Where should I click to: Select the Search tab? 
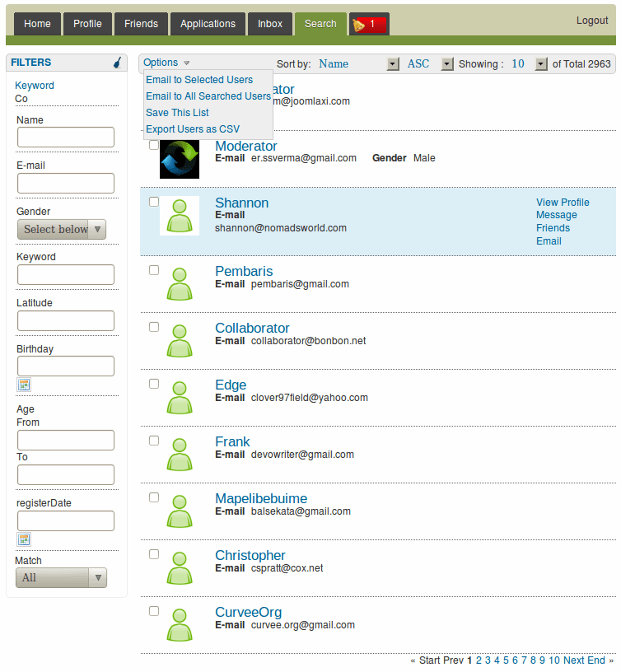pyautogui.click(x=320, y=24)
